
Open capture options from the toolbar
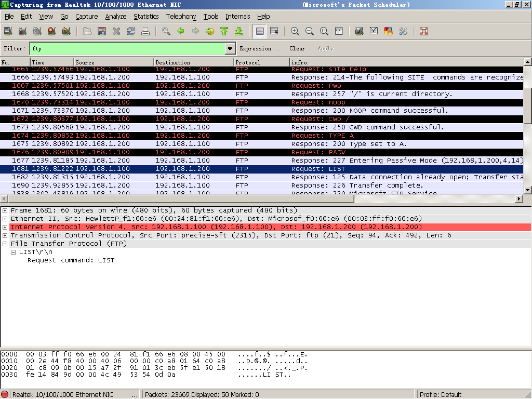point(23,31)
